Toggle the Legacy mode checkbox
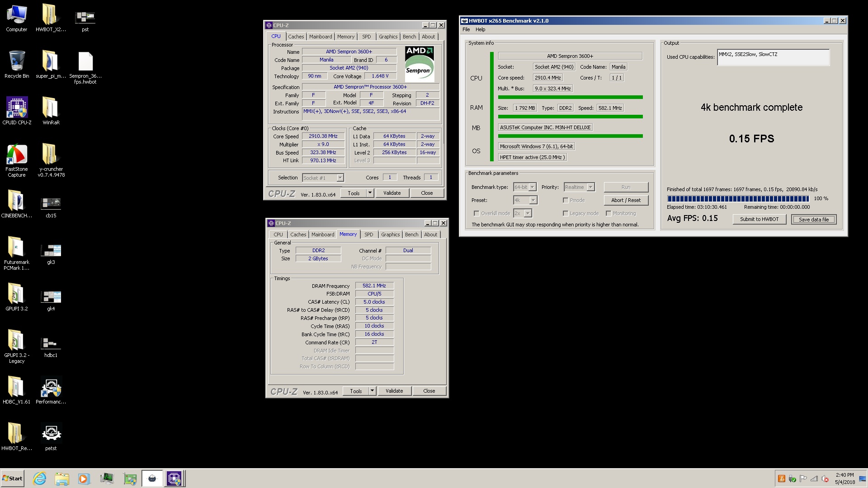The height and width of the screenshot is (488, 868). point(566,213)
